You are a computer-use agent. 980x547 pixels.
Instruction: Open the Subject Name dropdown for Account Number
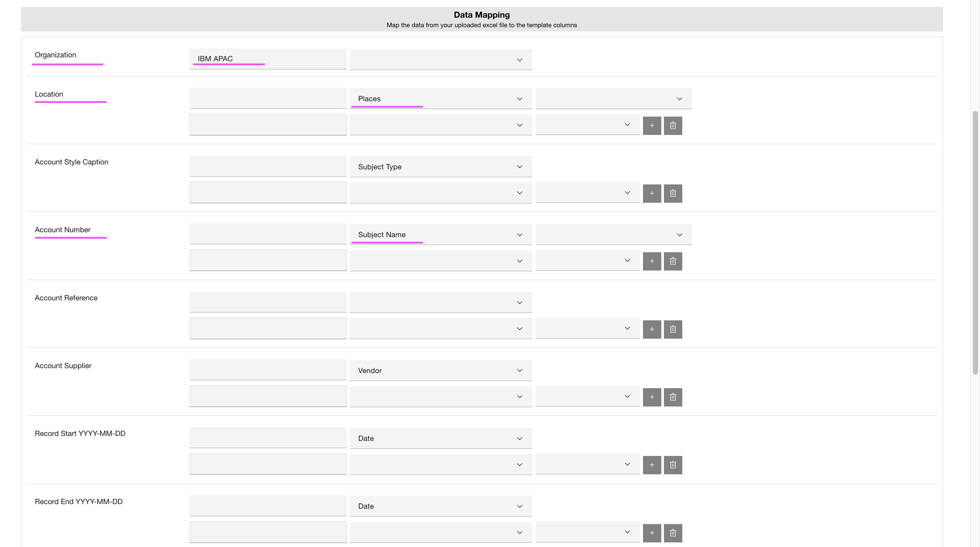point(441,234)
